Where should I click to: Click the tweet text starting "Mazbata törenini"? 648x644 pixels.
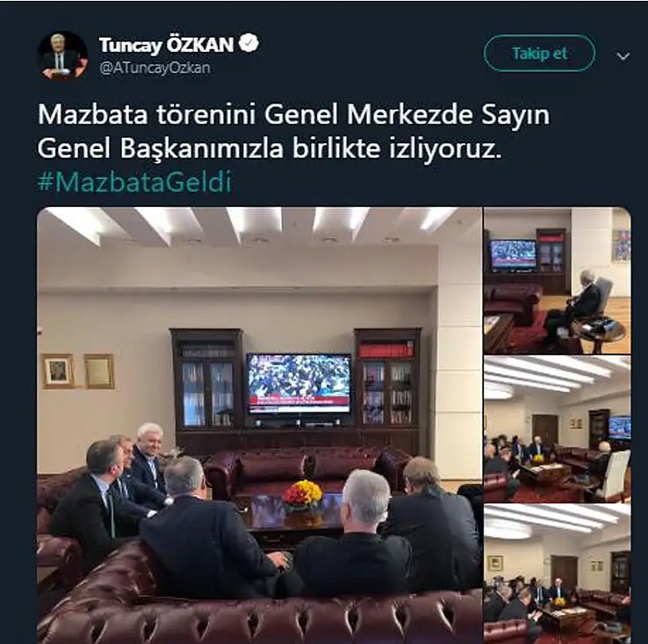click(x=293, y=132)
